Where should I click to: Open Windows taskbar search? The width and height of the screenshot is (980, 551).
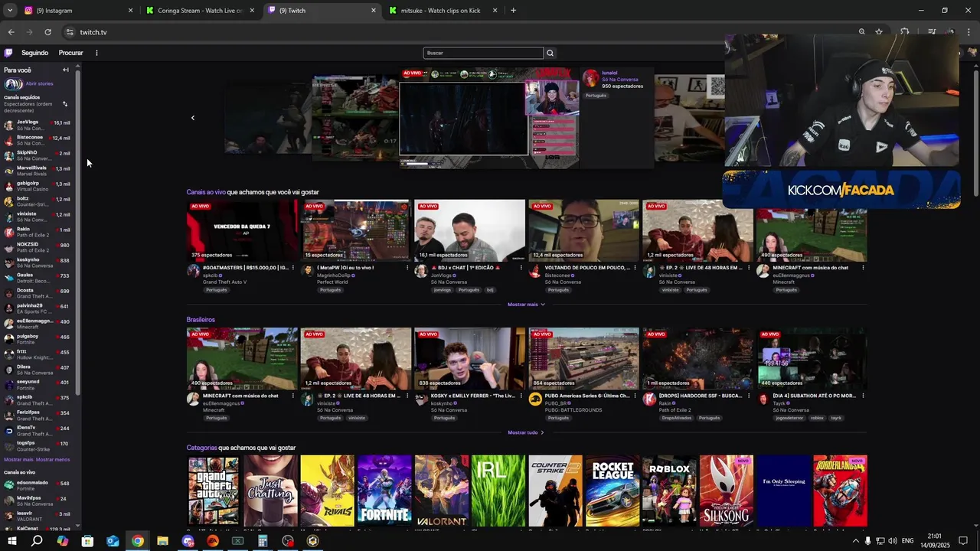pyautogui.click(x=37, y=541)
